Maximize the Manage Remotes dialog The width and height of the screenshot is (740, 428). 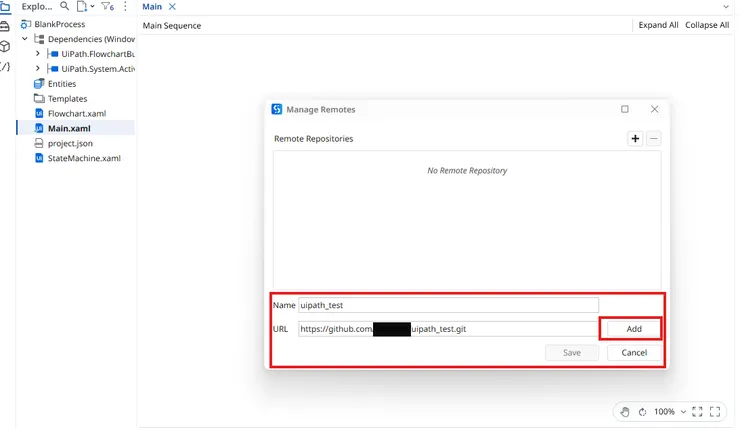[x=625, y=109]
